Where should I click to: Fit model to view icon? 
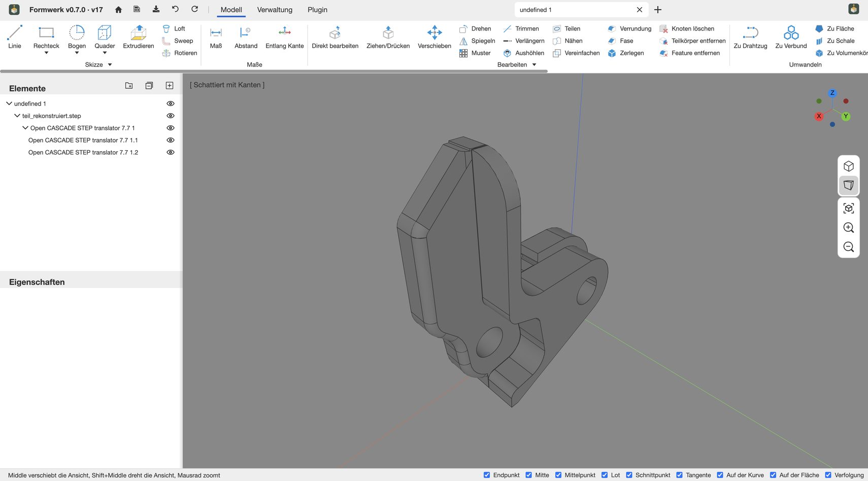click(848, 209)
